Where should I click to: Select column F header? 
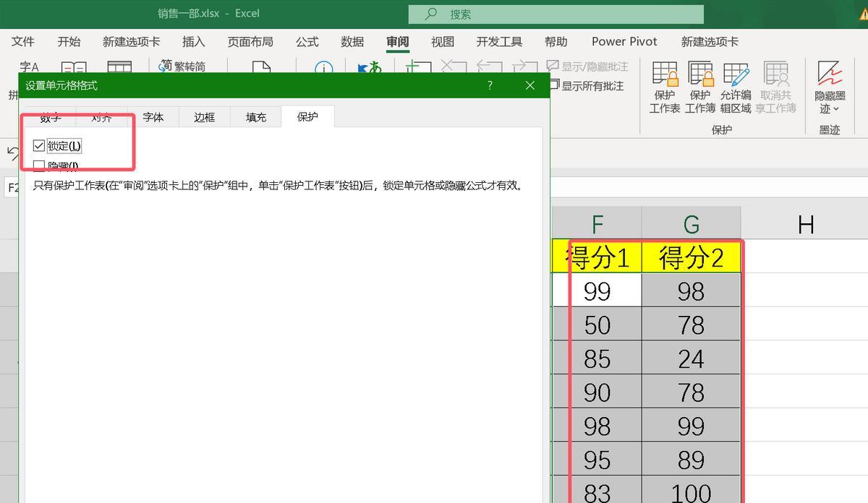[x=597, y=223]
